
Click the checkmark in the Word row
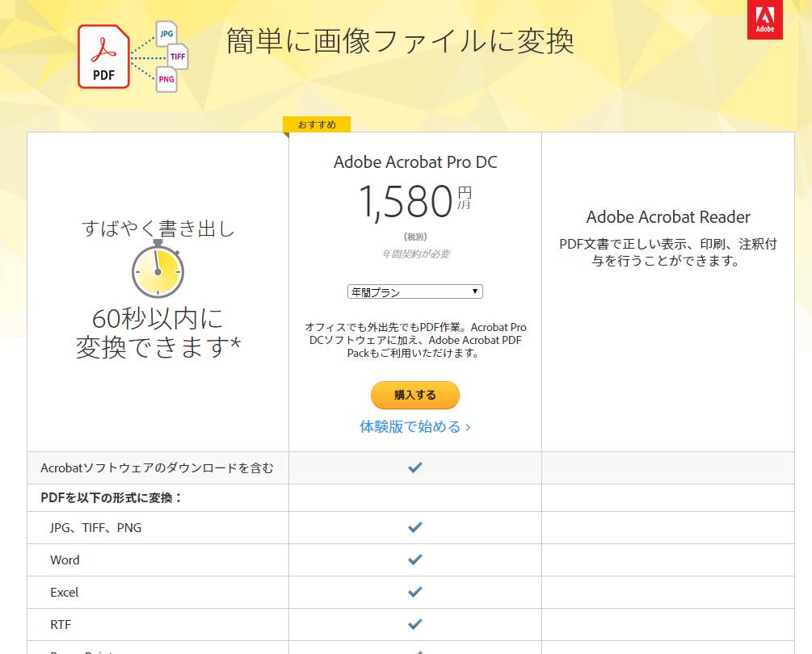(414, 560)
